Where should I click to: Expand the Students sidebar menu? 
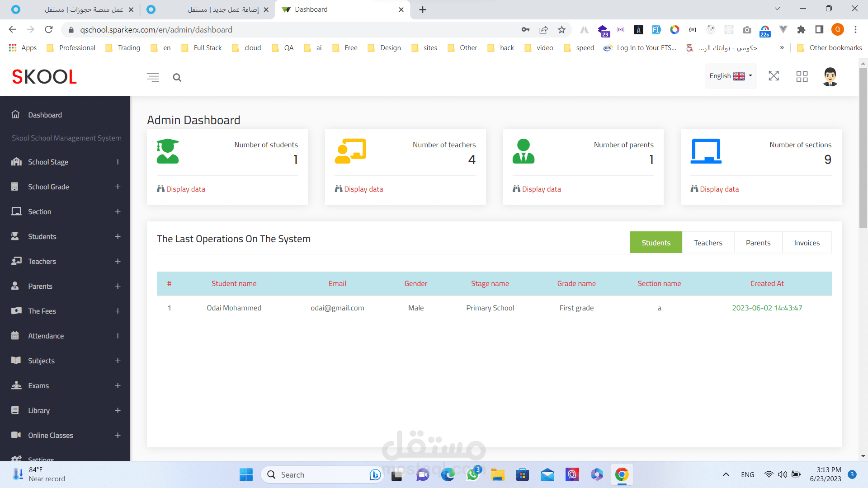click(x=118, y=236)
